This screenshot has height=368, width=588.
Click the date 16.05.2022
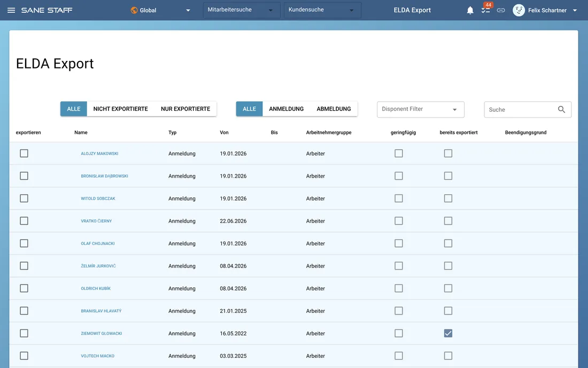(233, 333)
